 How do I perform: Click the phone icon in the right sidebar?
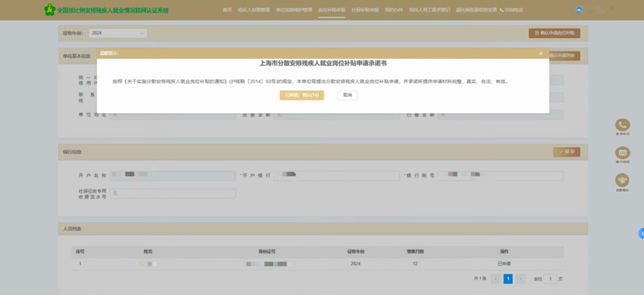point(622,125)
